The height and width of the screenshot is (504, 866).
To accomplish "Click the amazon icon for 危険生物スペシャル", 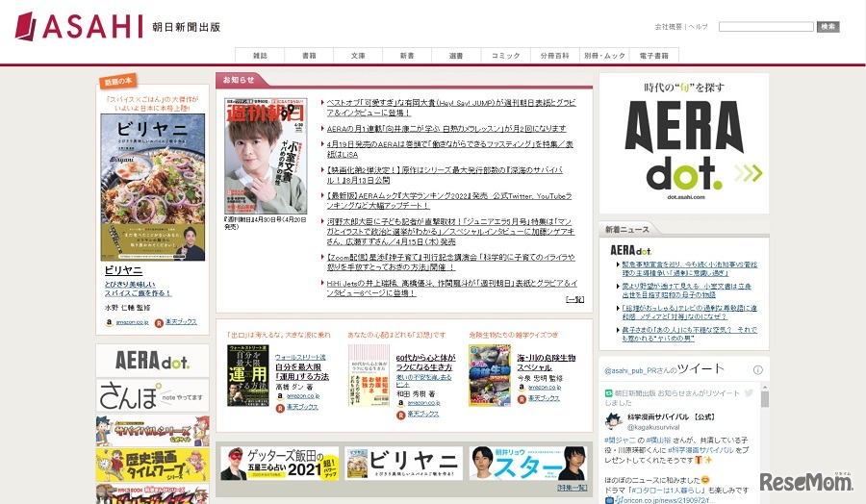I will pyautogui.click(x=522, y=388).
